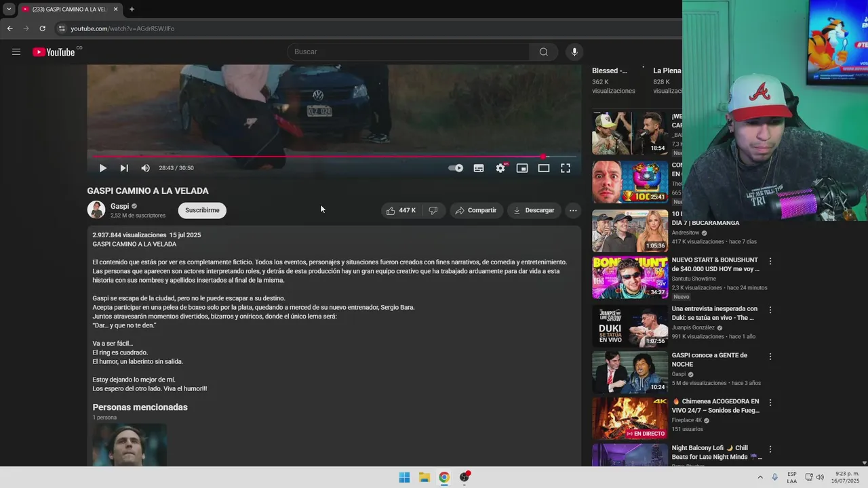The width and height of the screenshot is (868, 488).
Task: Click the search magnifier button
Action: [x=543, y=52]
